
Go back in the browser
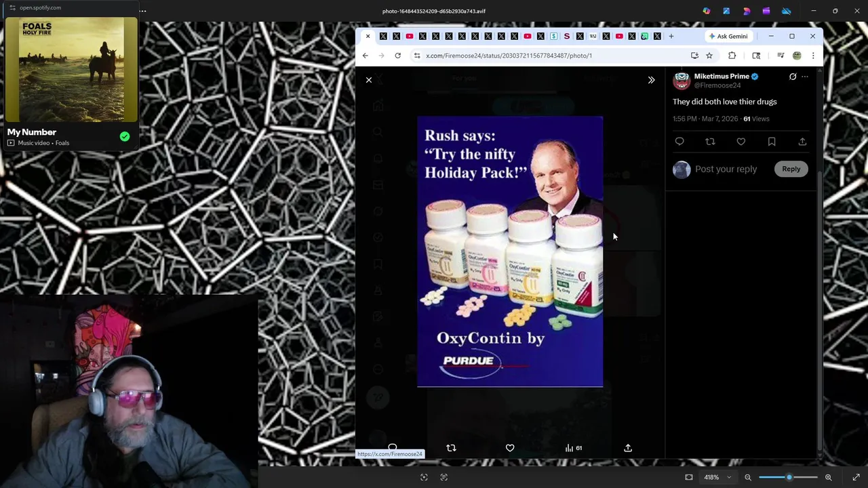[x=366, y=56]
